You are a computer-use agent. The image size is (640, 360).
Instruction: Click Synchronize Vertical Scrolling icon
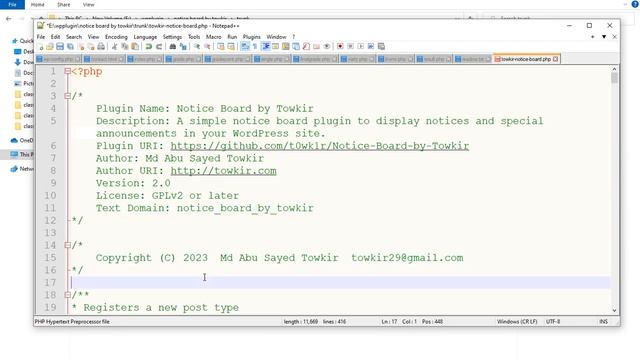(x=221, y=47)
